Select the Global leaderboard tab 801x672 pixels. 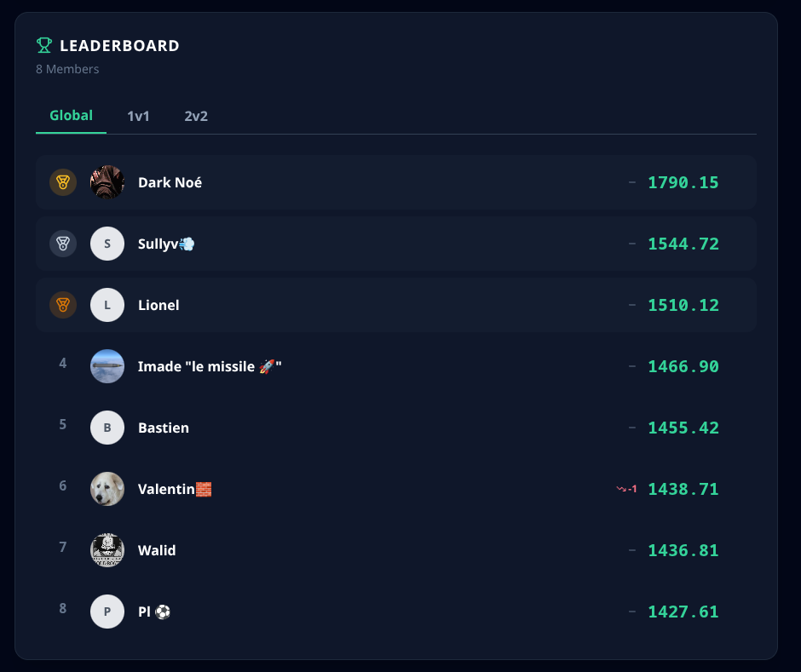coord(71,116)
